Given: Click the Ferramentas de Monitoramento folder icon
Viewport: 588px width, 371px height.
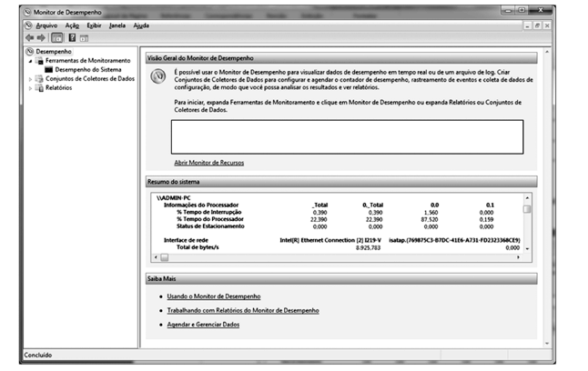Looking at the screenshot, I should click(x=39, y=61).
